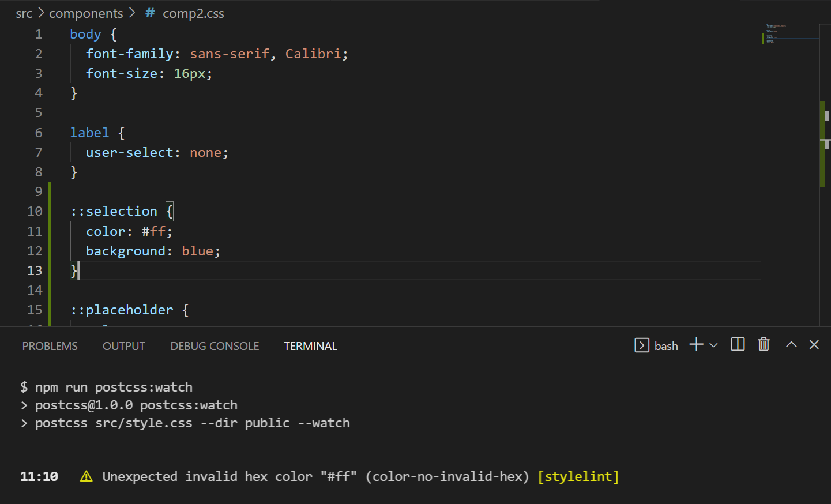The width and height of the screenshot is (831, 504).
Task: Open the OUTPUT tab
Action: [x=124, y=346]
